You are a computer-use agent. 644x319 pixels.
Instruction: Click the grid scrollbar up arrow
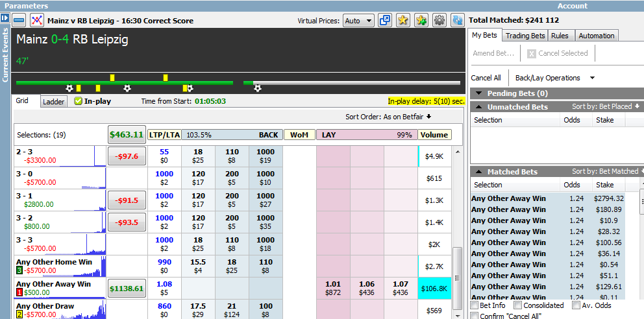[x=457, y=151]
